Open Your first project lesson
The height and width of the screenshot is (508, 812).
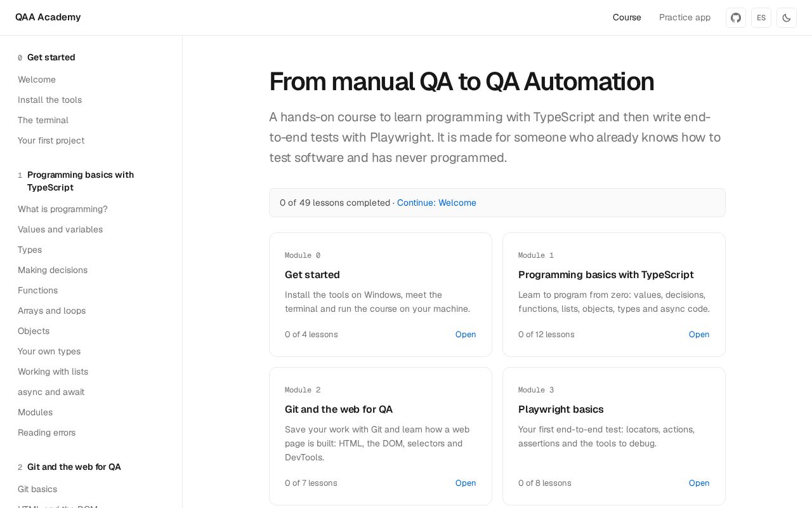click(51, 140)
